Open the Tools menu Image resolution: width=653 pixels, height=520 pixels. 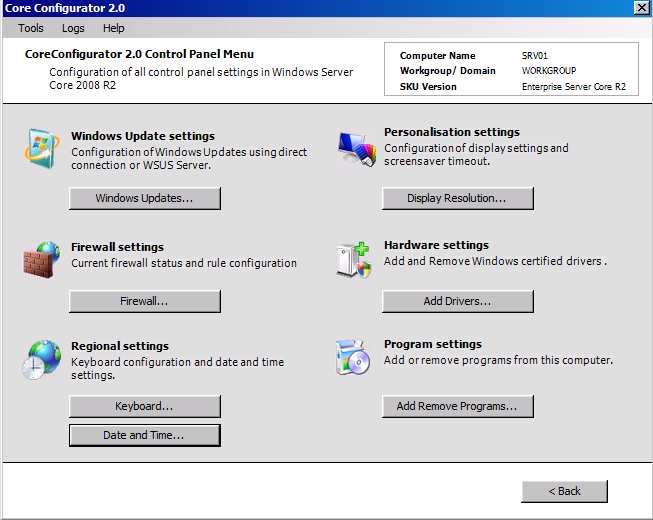pos(31,28)
